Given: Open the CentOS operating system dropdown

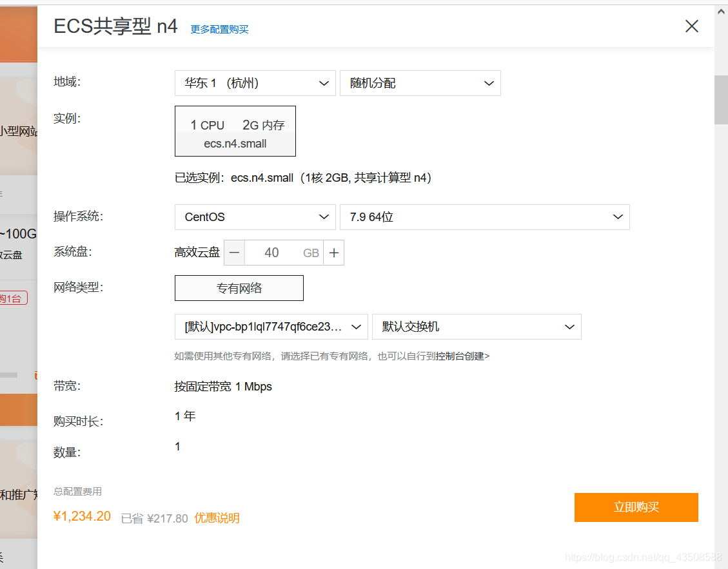Looking at the screenshot, I should point(255,217).
